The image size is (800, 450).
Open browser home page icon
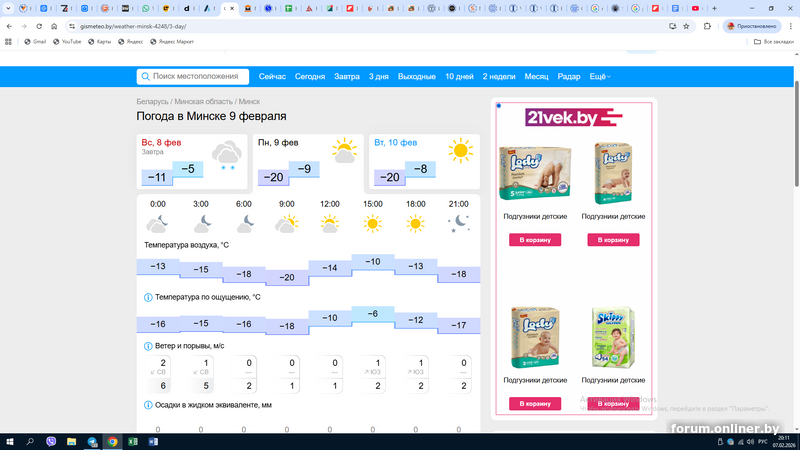coord(54,26)
